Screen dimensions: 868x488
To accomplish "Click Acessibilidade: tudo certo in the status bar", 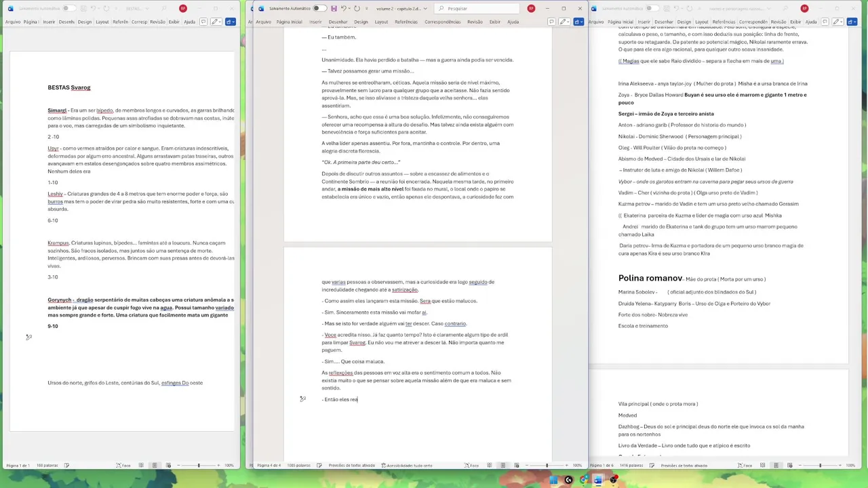I will click(407, 466).
